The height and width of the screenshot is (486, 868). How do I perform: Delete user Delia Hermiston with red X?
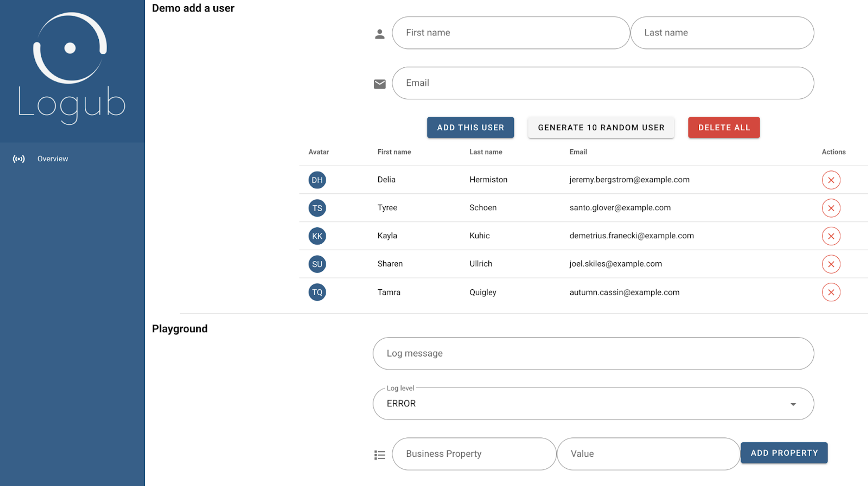831,180
